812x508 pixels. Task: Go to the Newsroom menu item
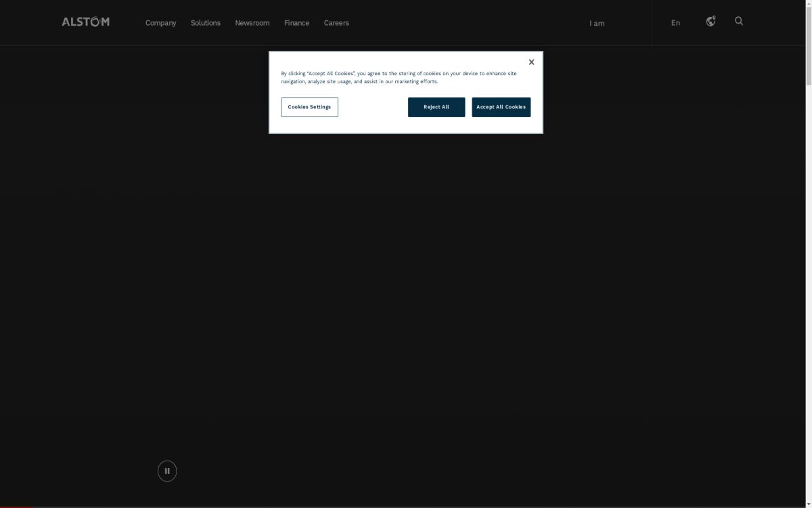pyautogui.click(x=252, y=23)
